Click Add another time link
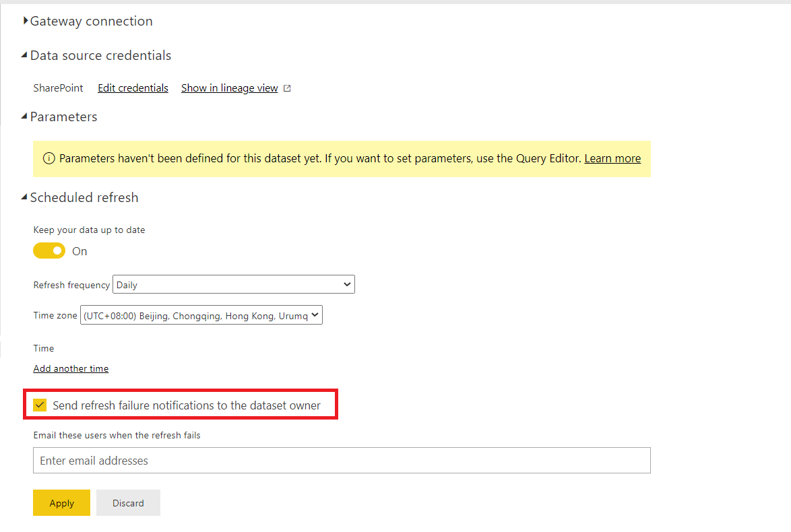Viewport: 791px width, 532px height. pyautogui.click(x=71, y=368)
